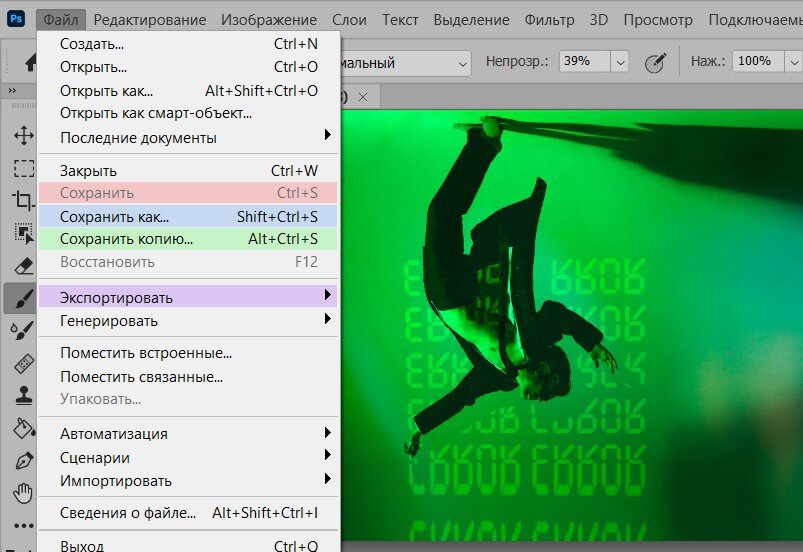The image size is (803, 552).
Task: Click the Photoshop Ps logo icon
Action: pos(16,19)
